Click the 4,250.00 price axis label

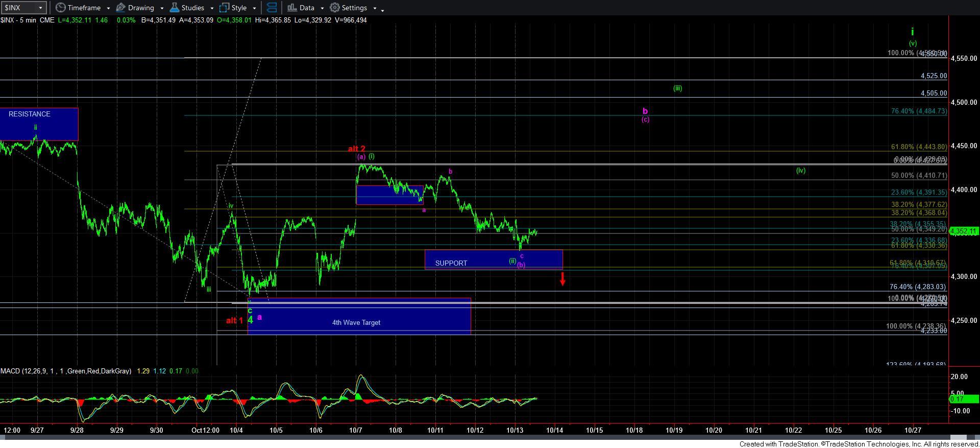(x=963, y=320)
